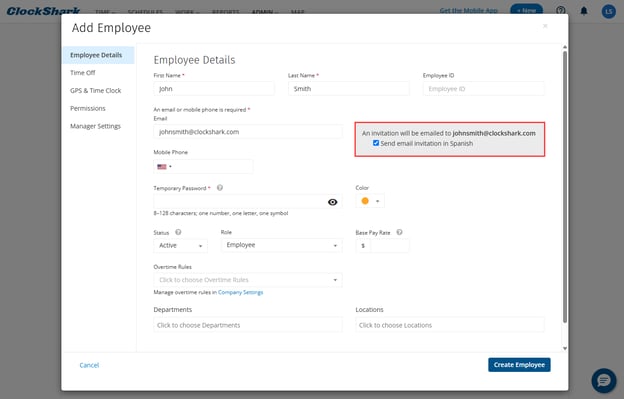This screenshot has height=399, width=624.
Task: Click the Locations chooser field
Action: click(x=450, y=325)
